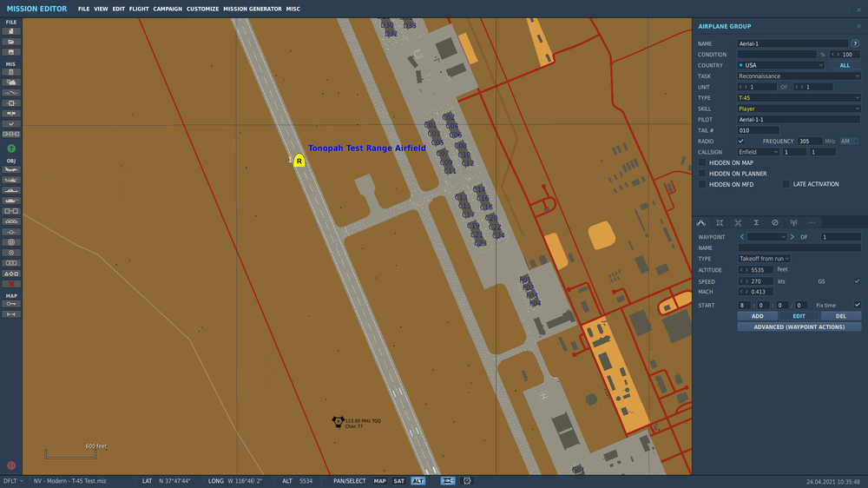Screen dimensions: 868x488
Task: Open the CAMPAIGN menu
Action: [x=168, y=9]
